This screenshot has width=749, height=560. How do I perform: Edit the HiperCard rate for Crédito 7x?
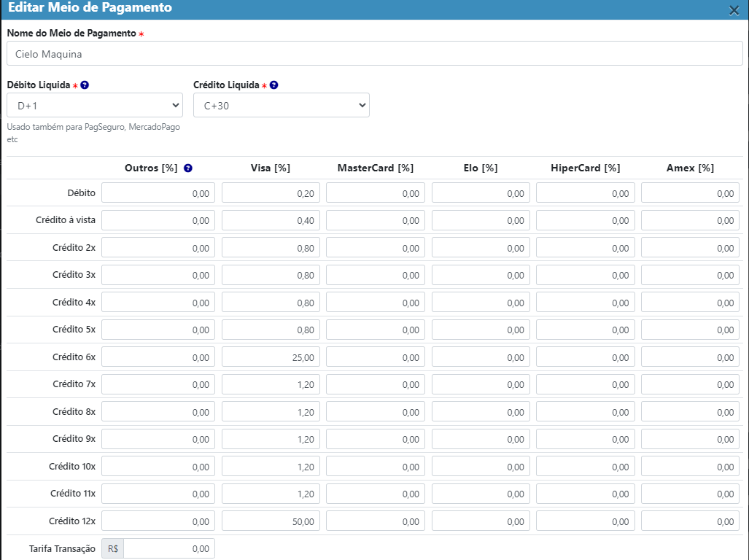coord(585,384)
